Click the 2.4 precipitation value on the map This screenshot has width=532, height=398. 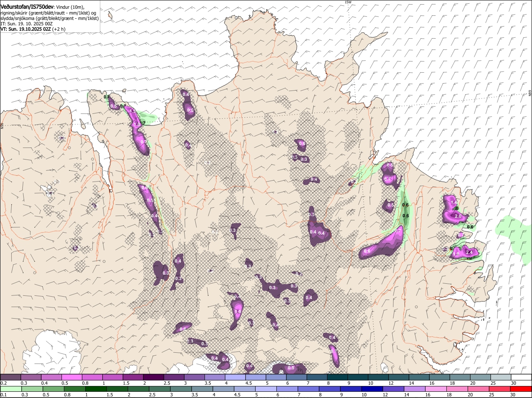[x=470, y=252]
